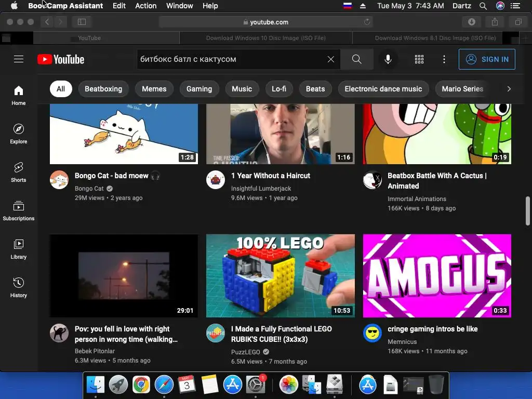Open Immortal Animations channel name

pyautogui.click(x=417, y=199)
